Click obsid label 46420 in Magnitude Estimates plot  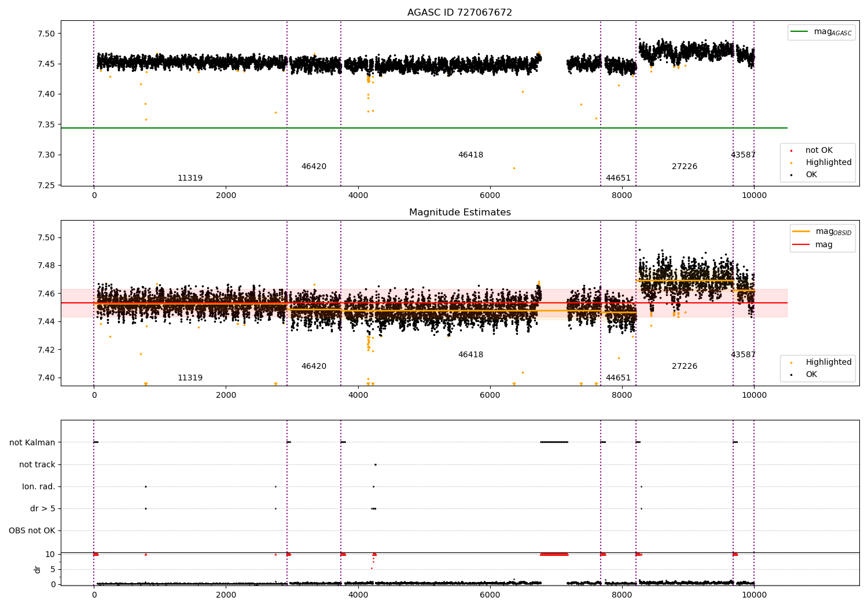point(314,367)
